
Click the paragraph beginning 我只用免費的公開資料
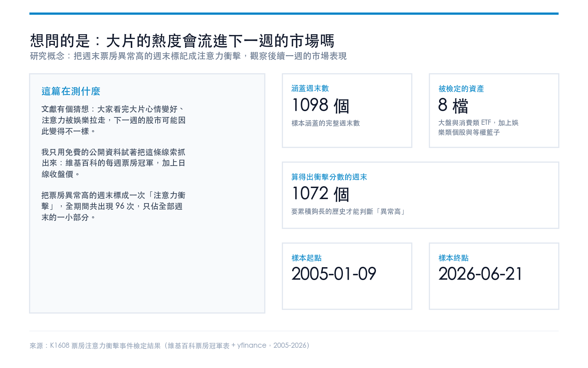coord(114,163)
